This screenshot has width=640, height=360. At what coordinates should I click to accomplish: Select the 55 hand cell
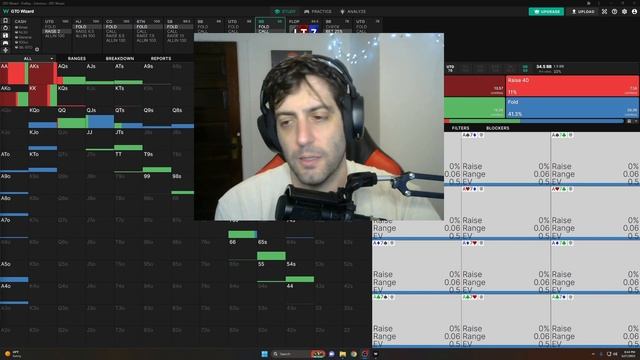(271, 272)
